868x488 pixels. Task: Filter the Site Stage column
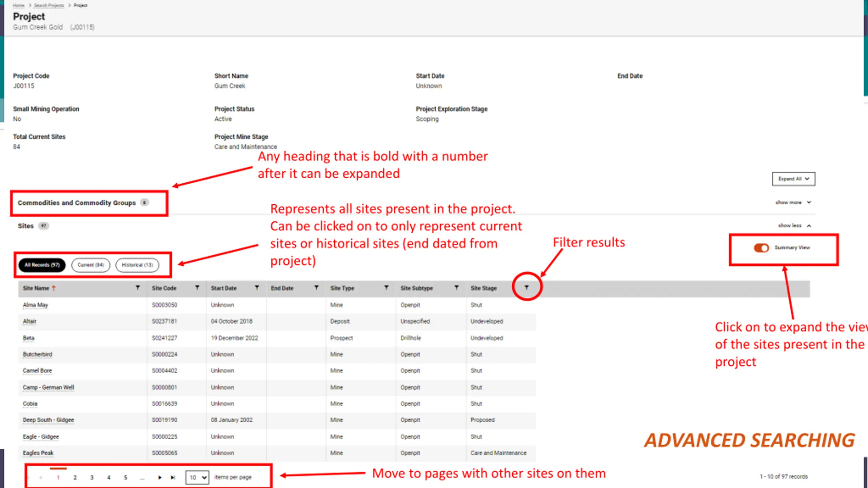tap(527, 288)
